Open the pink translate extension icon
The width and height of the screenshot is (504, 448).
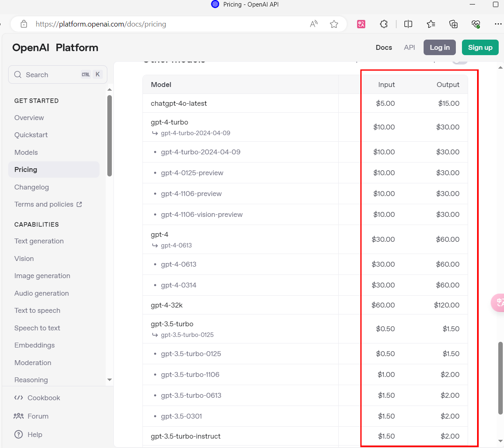click(x=361, y=24)
